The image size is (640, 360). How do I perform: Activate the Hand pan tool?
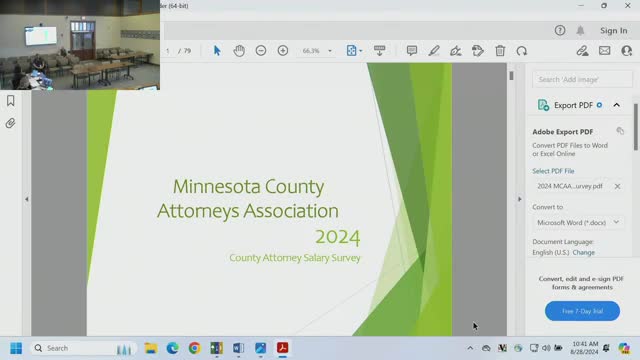click(239, 51)
